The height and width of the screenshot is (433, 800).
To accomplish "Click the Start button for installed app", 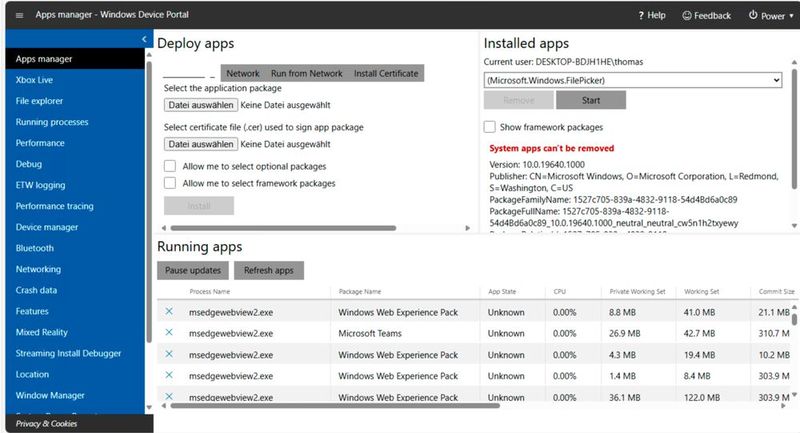I will [x=591, y=100].
